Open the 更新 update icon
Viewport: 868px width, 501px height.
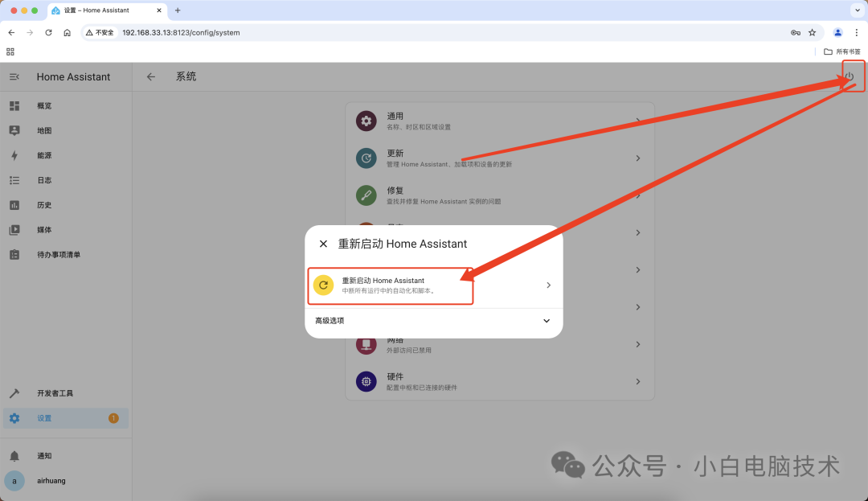click(366, 158)
